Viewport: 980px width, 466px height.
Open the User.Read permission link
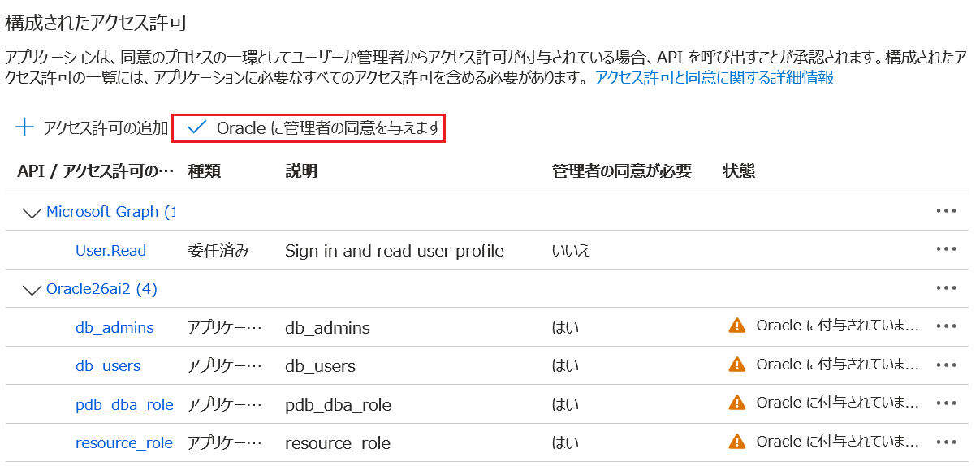pyautogui.click(x=110, y=250)
